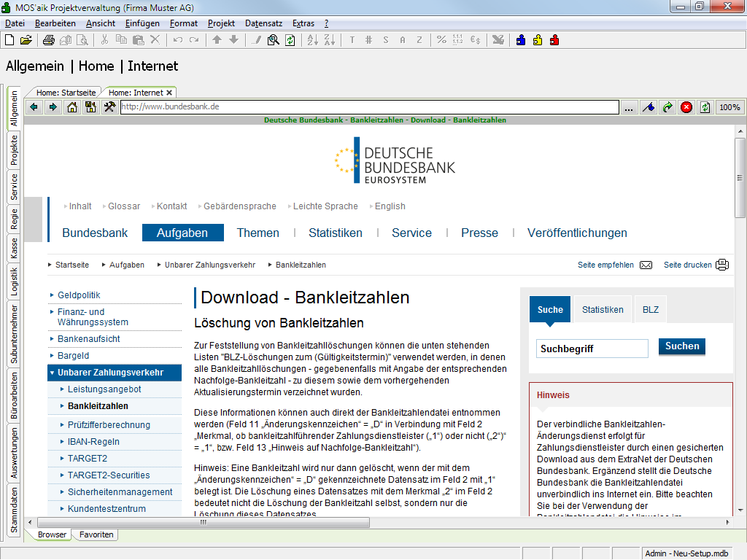Expand Finanz- und Währungssystem entry
The image size is (747, 560).
point(93,317)
